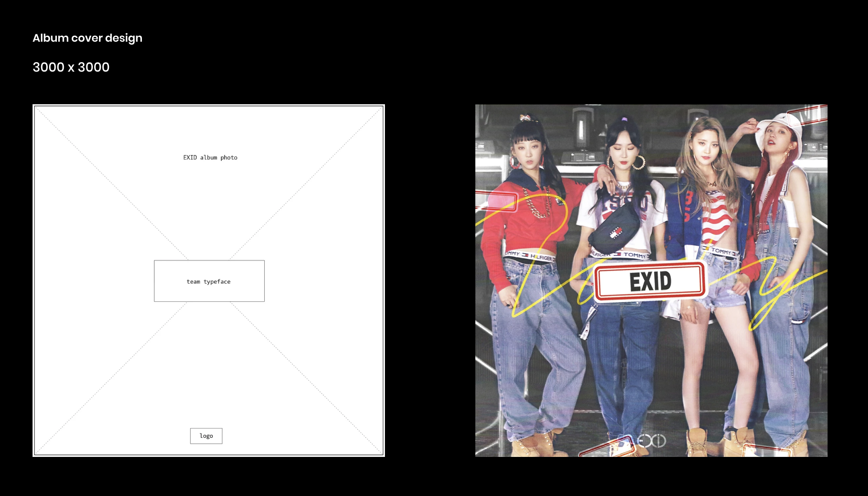This screenshot has height=496, width=868.
Task: Click the "Album cover design" heading
Action: [87, 38]
